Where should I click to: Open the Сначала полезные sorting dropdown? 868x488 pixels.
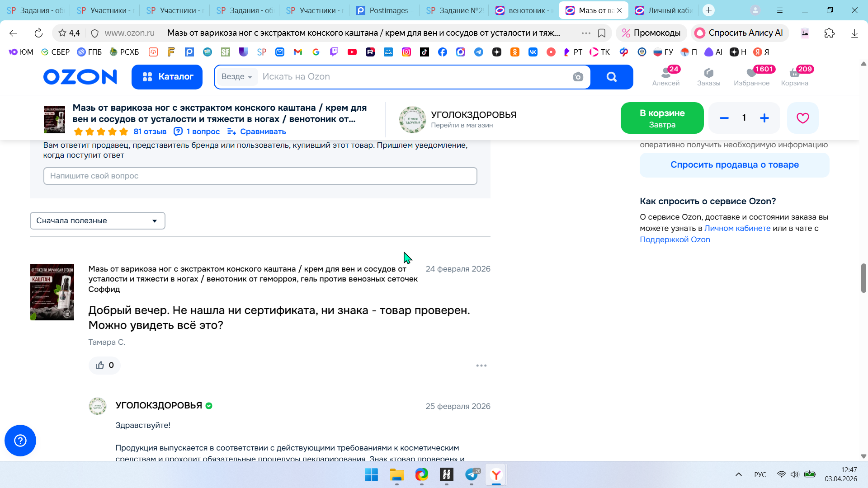point(97,221)
